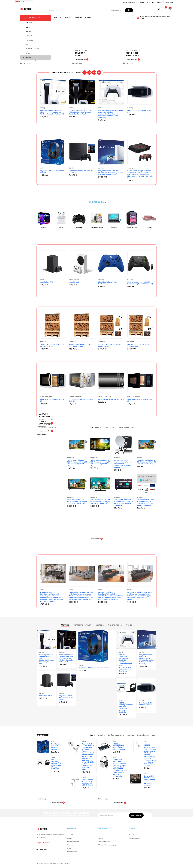Click the Neo-Electronics logo in header

(26, 9)
